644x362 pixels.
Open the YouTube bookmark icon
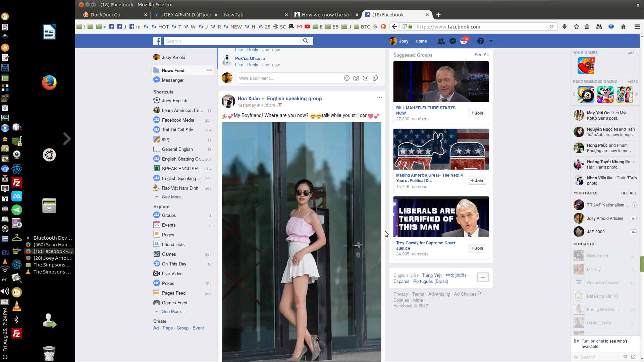307,26
